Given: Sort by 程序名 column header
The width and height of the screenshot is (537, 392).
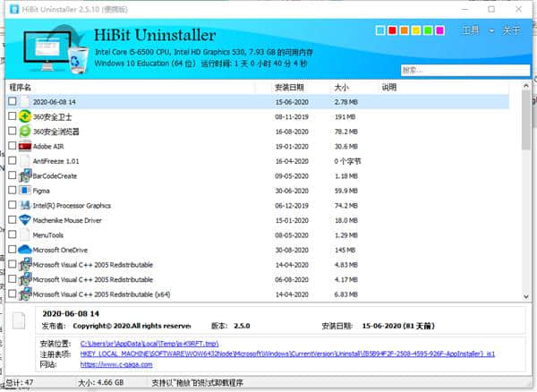Looking at the screenshot, I should (21, 88).
